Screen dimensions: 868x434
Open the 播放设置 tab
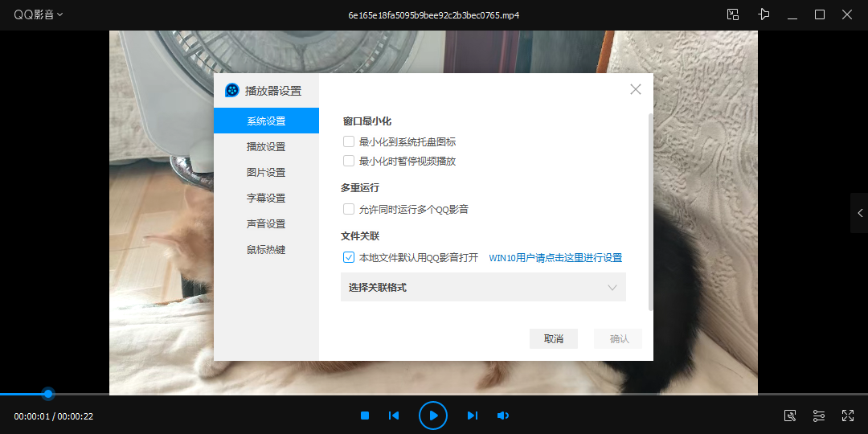point(266,147)
